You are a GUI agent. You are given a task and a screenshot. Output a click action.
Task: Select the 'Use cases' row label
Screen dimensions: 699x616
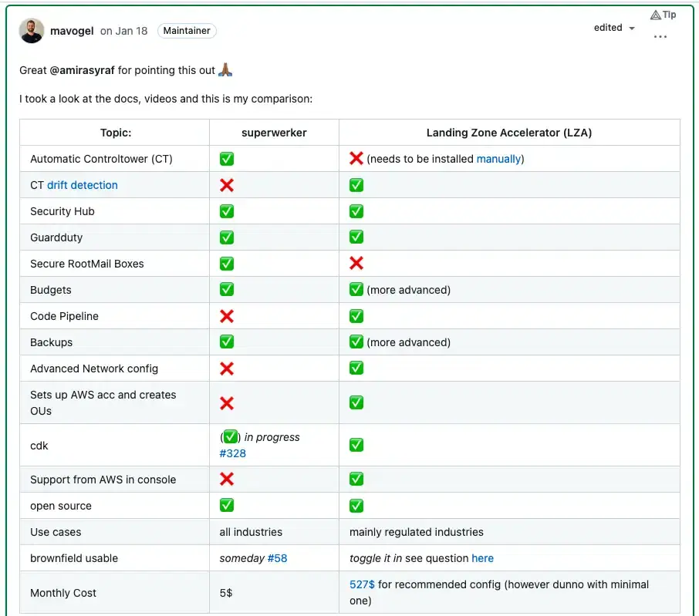(56, 532)
